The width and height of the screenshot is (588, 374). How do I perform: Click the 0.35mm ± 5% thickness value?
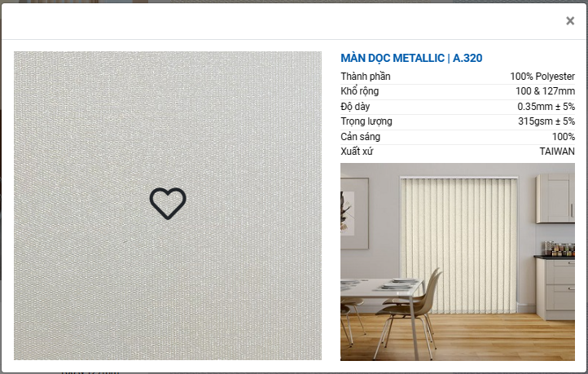coord(546,107)
